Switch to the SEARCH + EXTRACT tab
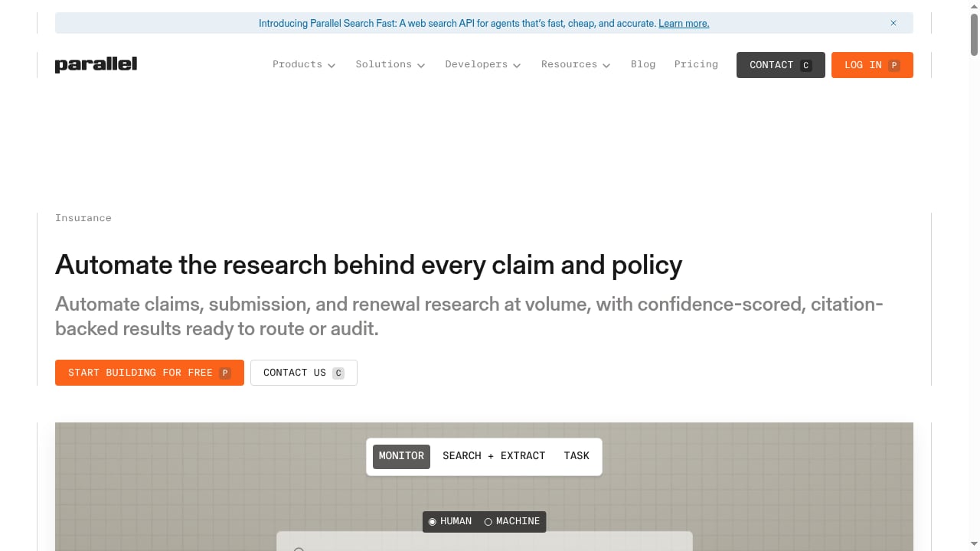This screenshot has width=980, height=551. (494, 456)
